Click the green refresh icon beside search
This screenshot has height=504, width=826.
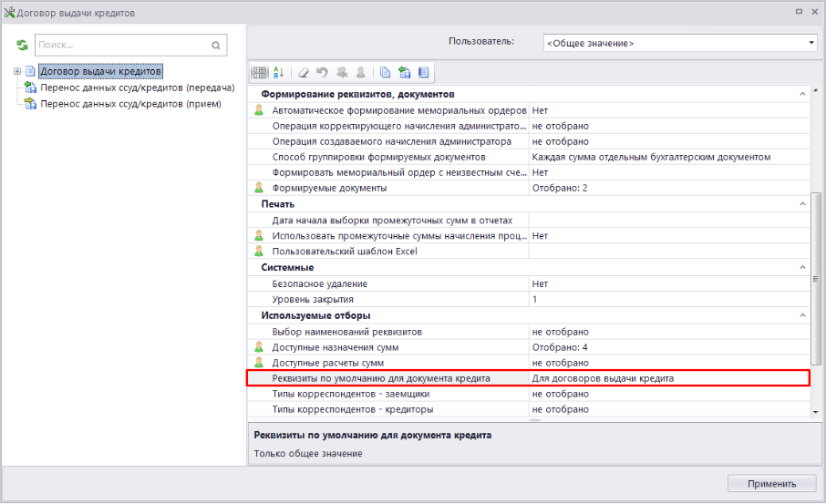tap(22, 45)
